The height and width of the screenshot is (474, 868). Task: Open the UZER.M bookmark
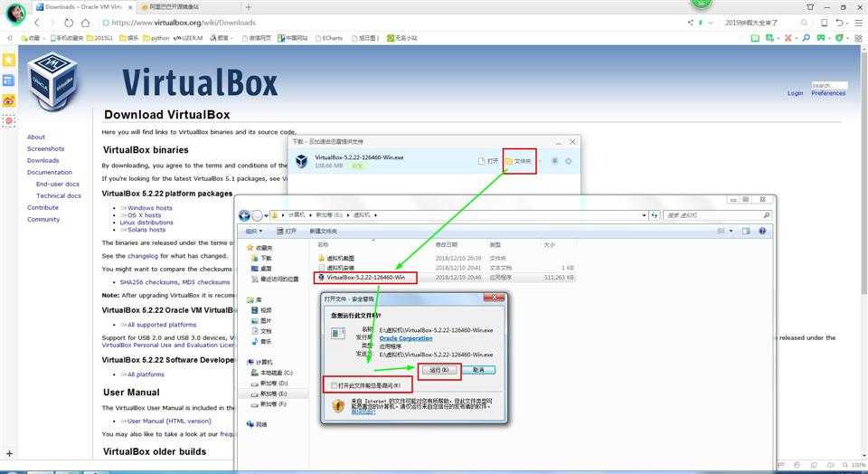point(188,38)
